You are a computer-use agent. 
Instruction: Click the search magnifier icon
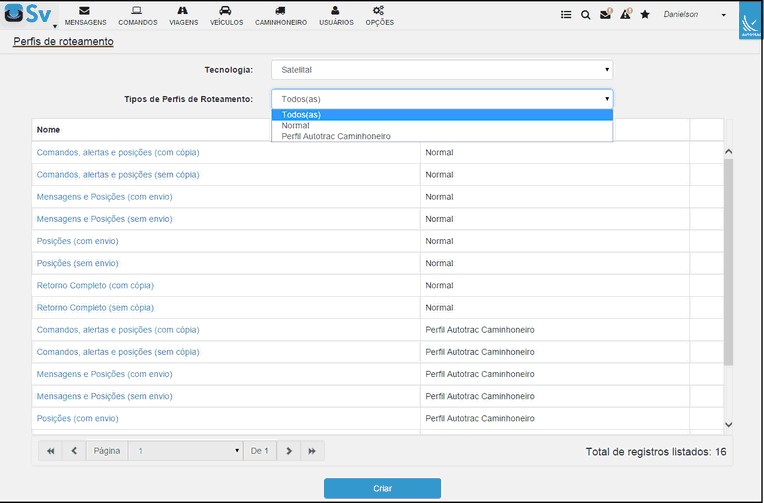pyautogui.click(x=586, y=15)
